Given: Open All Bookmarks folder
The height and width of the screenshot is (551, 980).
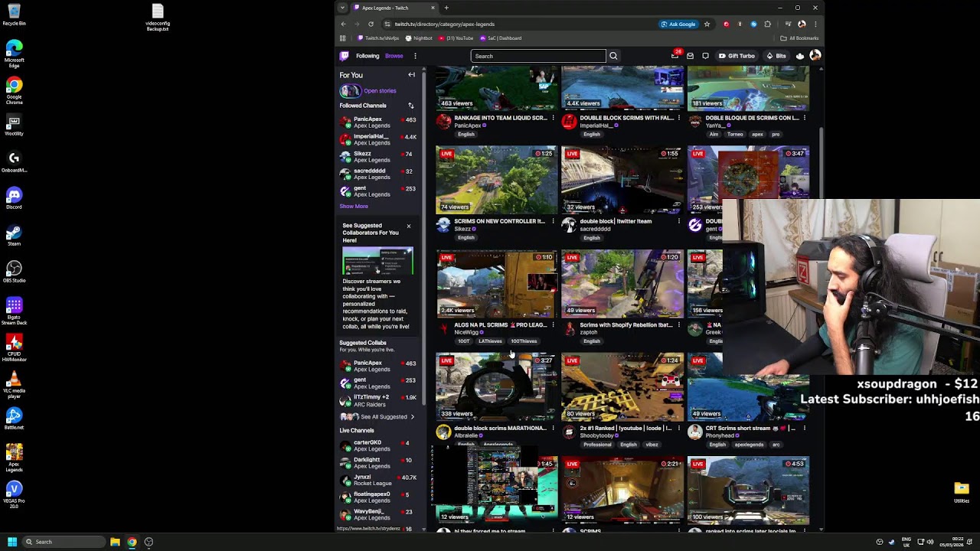Looking at the screenshot, I should [800, 38].
